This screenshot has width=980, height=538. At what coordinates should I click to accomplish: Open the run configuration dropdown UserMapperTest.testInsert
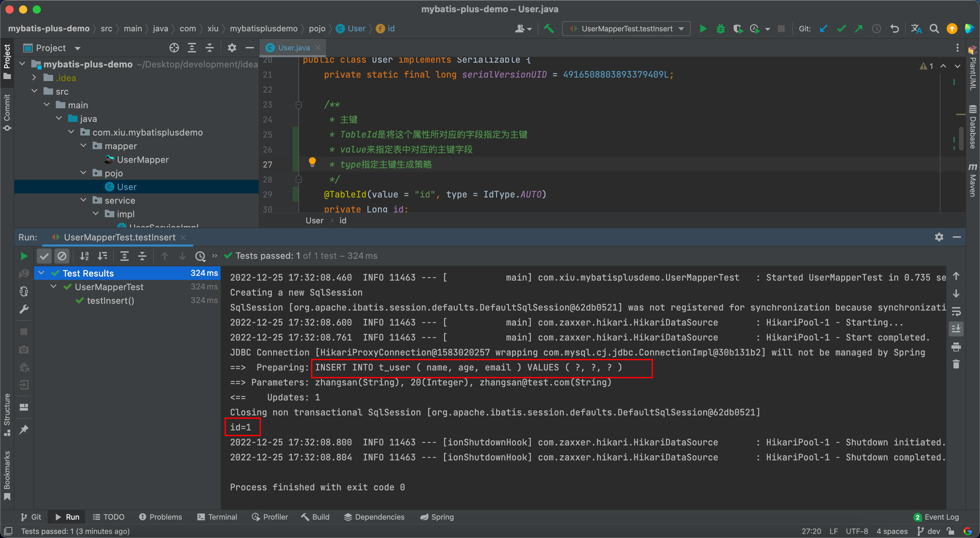click(x=626, y=29)
